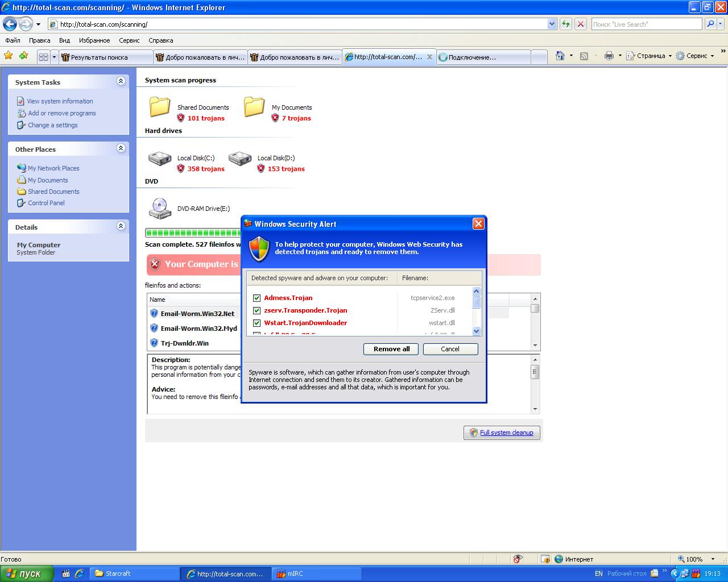Uncheck the zserv.Transponder.Trojan checkbox
The height and width of the screenshot is (582, 728).
coord(257,310)
